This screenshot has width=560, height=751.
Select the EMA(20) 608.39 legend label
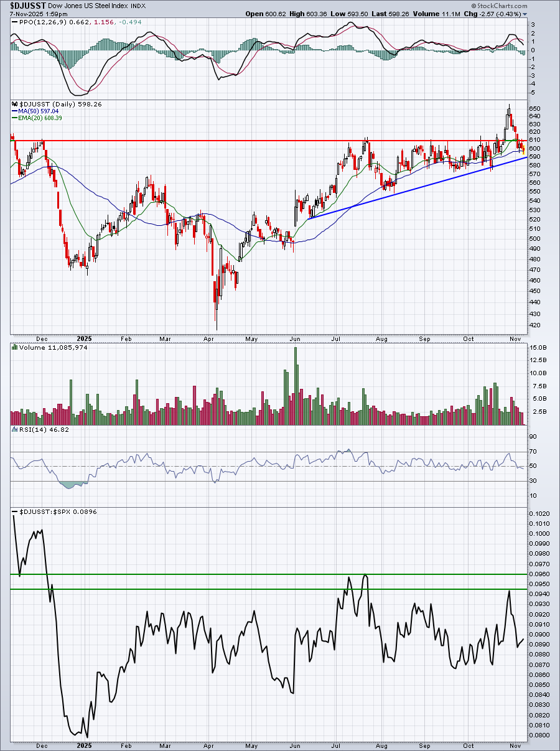40,118
